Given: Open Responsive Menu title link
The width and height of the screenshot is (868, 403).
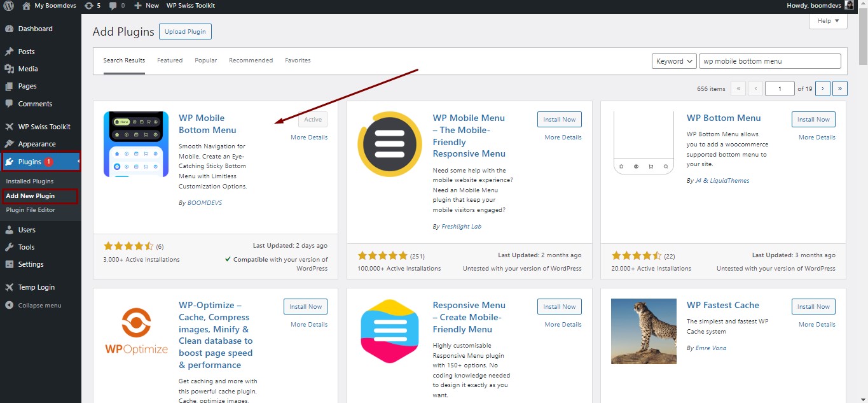Looking at the screenshot, I should point(469,317).
